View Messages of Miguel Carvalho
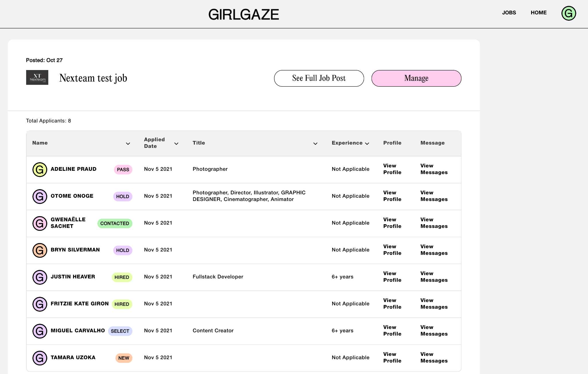The height and width of the screenshot is (374, 588). pos(434,331)
